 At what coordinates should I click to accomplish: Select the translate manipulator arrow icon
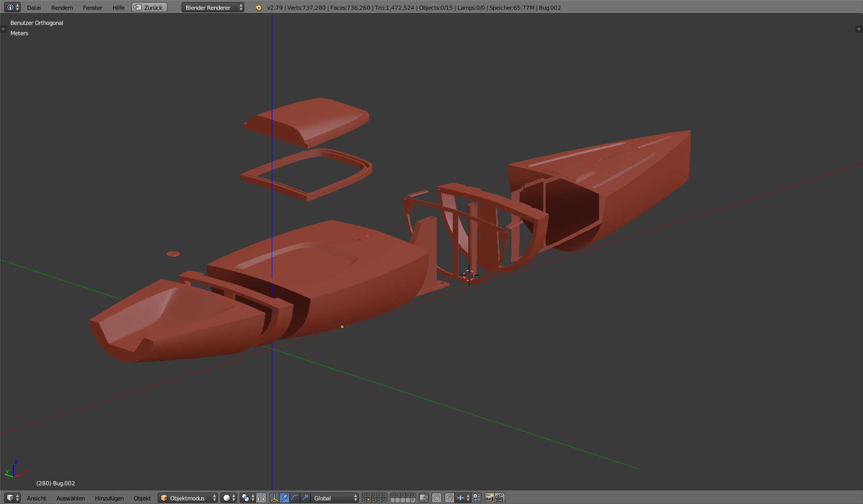(x=284, y=498)
